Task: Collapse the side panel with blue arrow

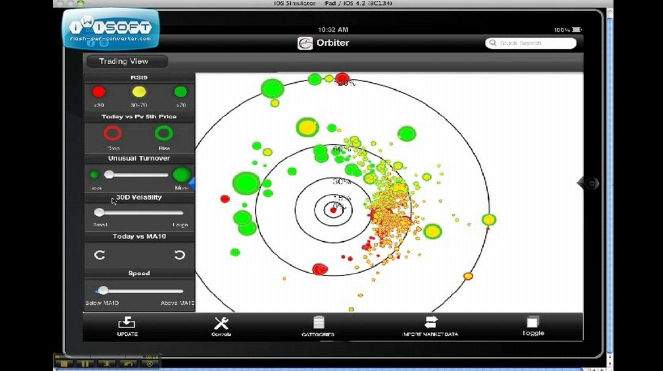Action: point(192,184)
